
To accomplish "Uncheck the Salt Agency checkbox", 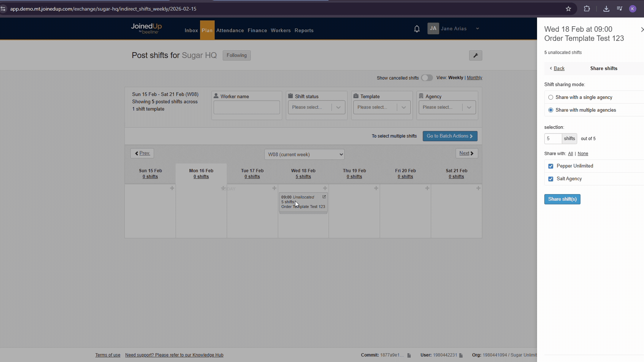I will click(551, 179).
